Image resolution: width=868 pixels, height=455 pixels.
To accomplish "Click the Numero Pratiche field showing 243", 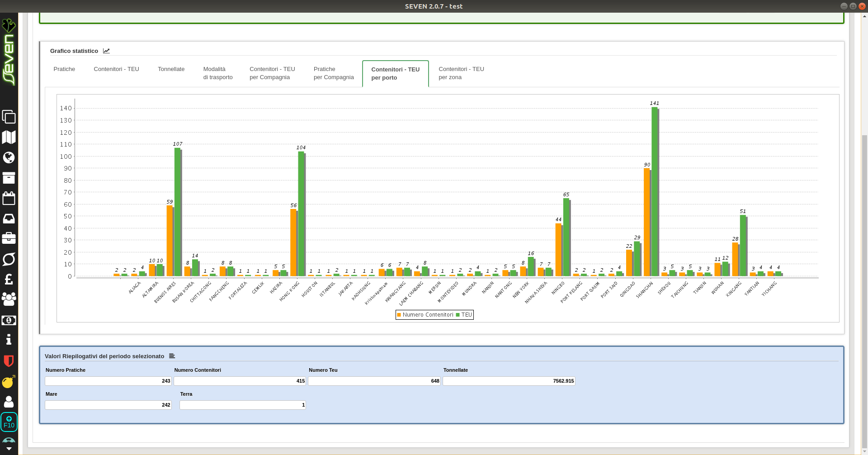I will pyautogui.click(x=108, y=381).
